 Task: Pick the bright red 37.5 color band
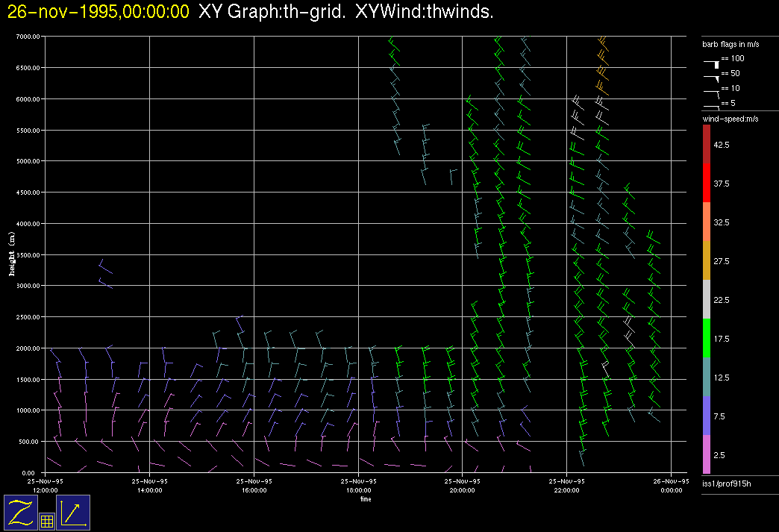(707, 183)
